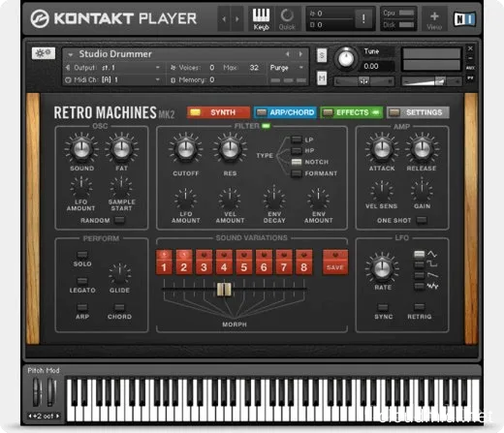Toggle the AUX sends button
Viewport: 504px width, 433px height.
(x=470, y=68)
